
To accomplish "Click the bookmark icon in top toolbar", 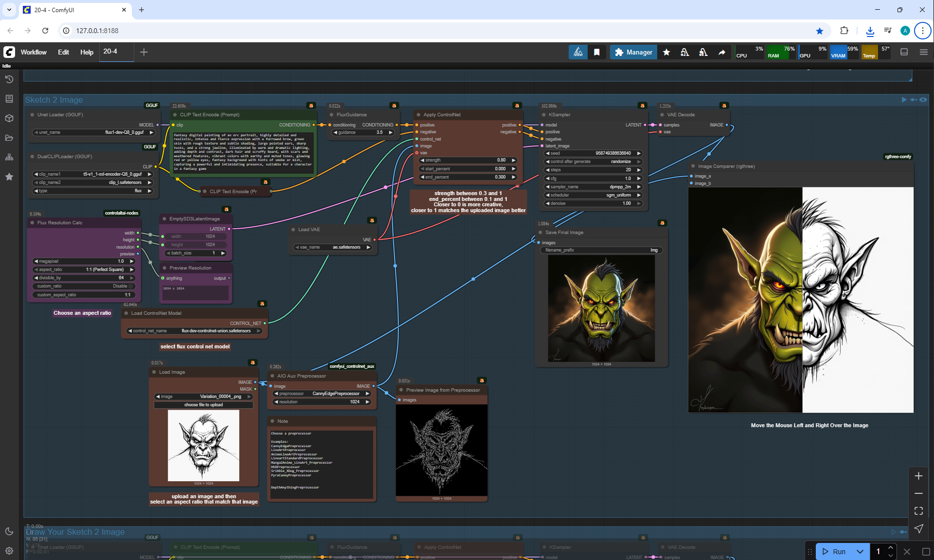I will 597,52.
